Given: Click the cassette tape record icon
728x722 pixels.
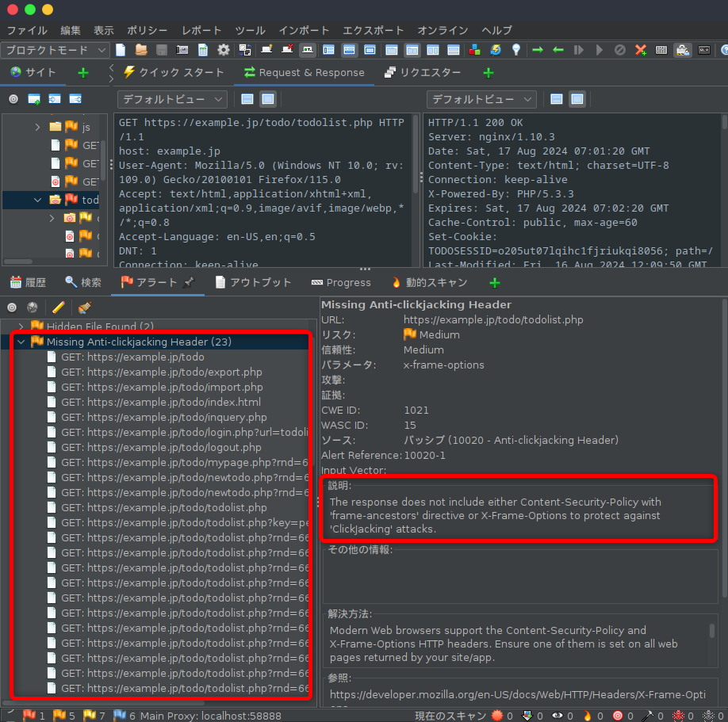Looking at the screenshot, I should [x=704, y=50].
